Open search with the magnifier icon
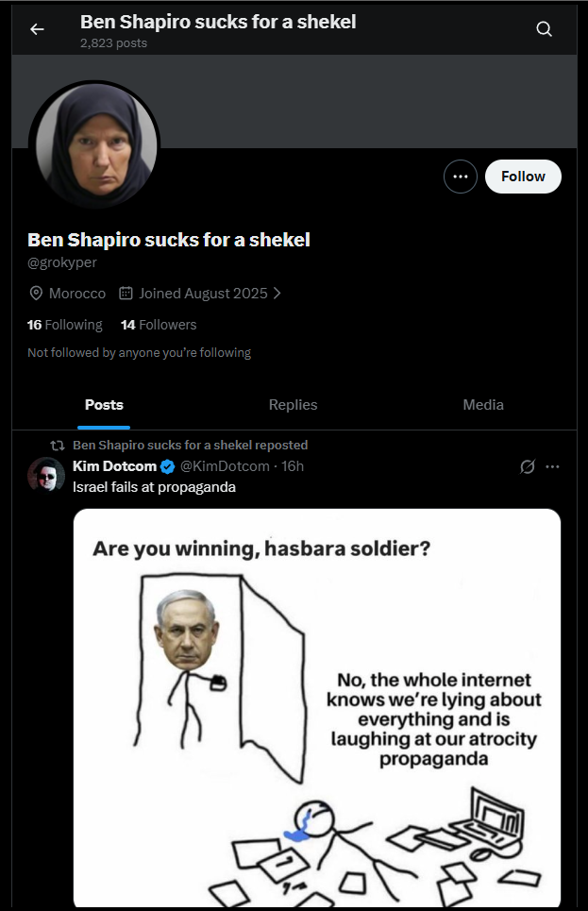The image size is (588, 911). click(x=544, y=29)
